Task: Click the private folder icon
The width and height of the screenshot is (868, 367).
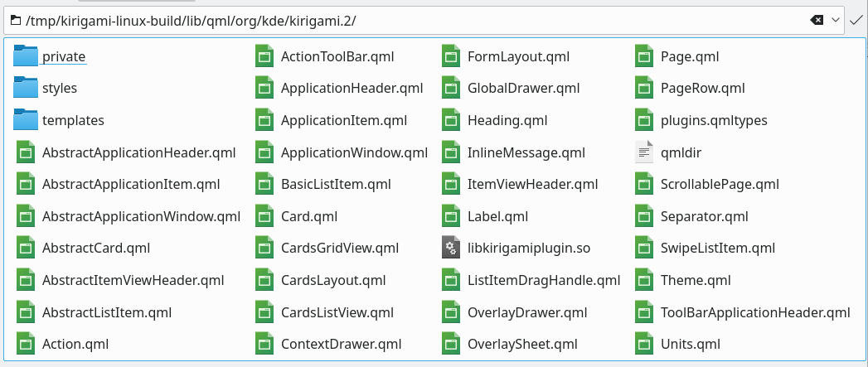Action: (x=26, y=56)
